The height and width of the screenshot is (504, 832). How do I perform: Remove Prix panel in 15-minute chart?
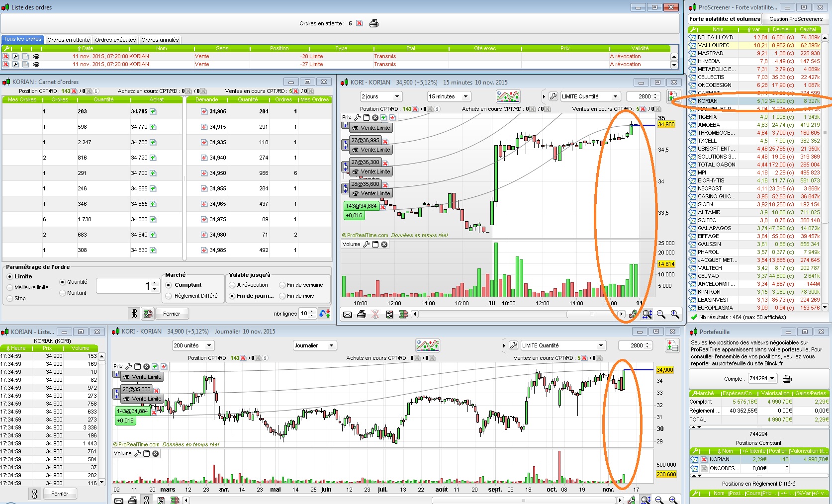point(375,118)
